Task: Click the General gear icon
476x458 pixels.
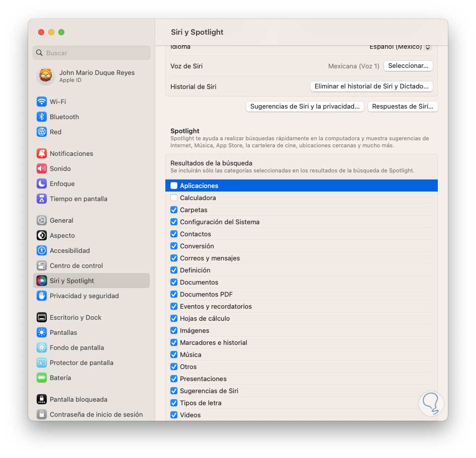Action: (x=42, y=220)
